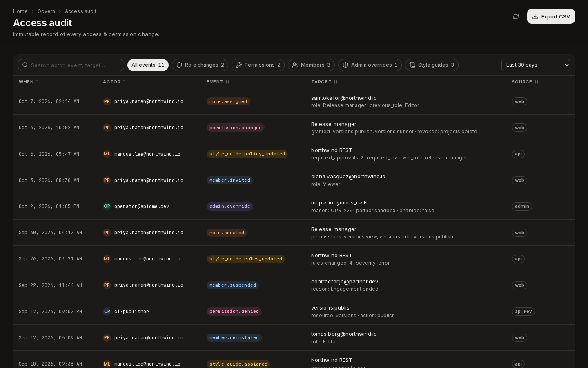Click the style_guide.policy_updated event badge
Viewport: 588px width, 368px height.
tap(247, 154)
